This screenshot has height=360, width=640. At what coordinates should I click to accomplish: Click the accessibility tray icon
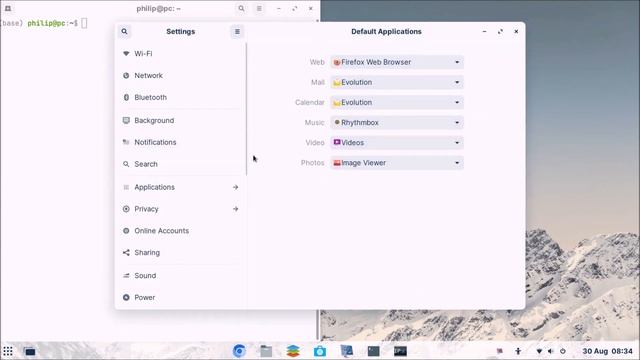[x=518, y=351]
